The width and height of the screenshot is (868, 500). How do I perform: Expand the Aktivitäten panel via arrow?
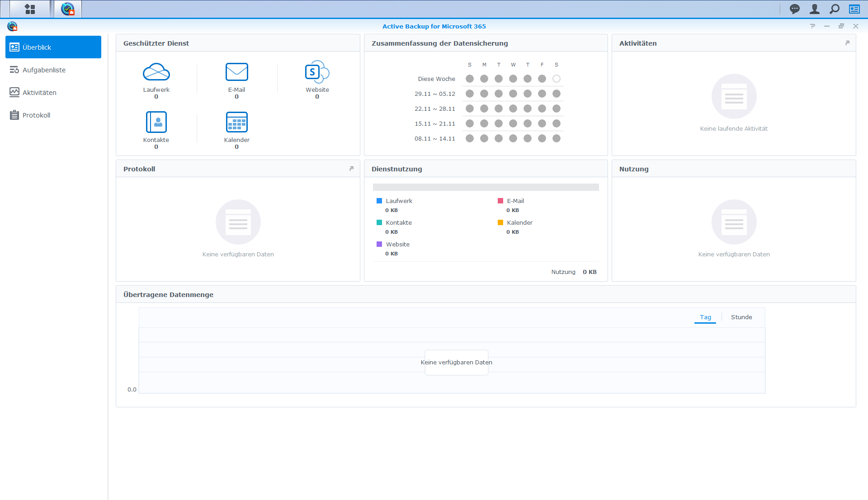coord(847,43)
